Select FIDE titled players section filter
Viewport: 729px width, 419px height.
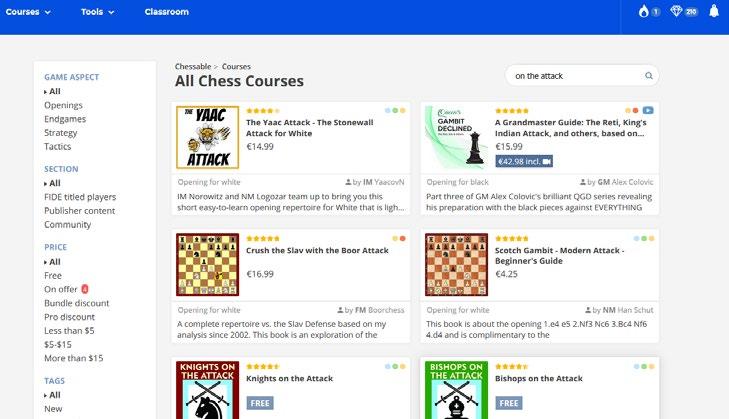tap(80, 197)
